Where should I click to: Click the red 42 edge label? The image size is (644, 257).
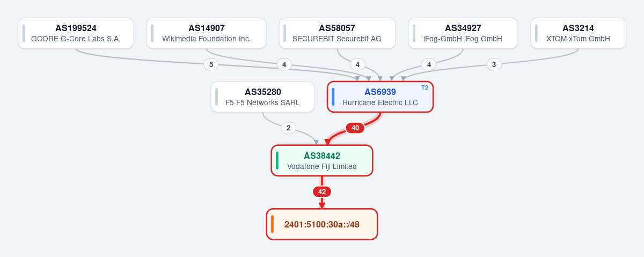(322, 192)
